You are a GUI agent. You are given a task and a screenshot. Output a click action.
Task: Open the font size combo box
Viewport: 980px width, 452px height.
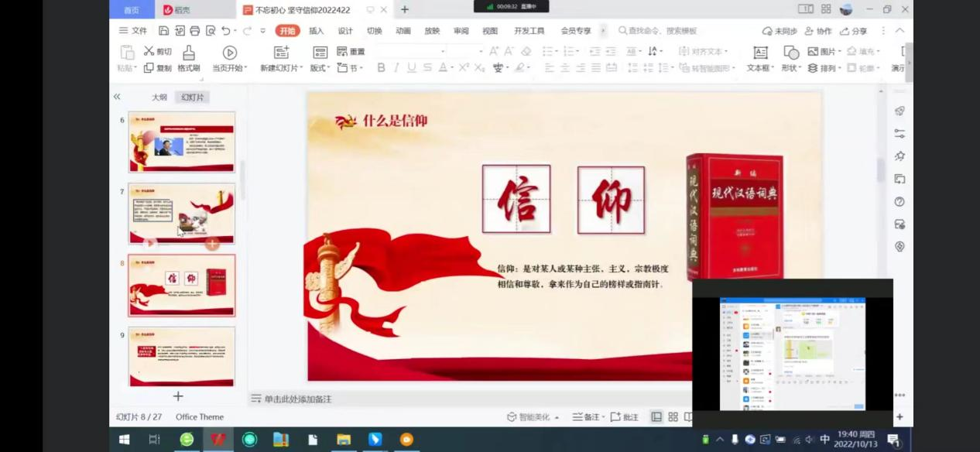[465, 51]
